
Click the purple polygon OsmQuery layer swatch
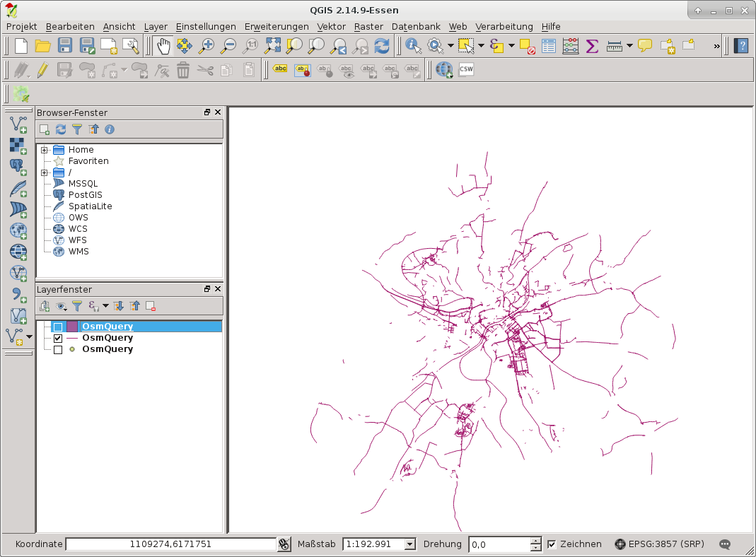pyautogui.click(x=72, y=327)
